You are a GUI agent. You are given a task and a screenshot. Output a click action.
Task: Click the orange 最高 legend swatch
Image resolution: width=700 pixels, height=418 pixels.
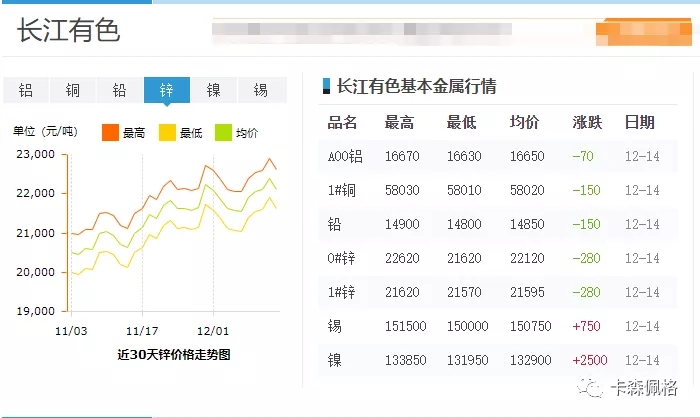click(x=110, y=133)
